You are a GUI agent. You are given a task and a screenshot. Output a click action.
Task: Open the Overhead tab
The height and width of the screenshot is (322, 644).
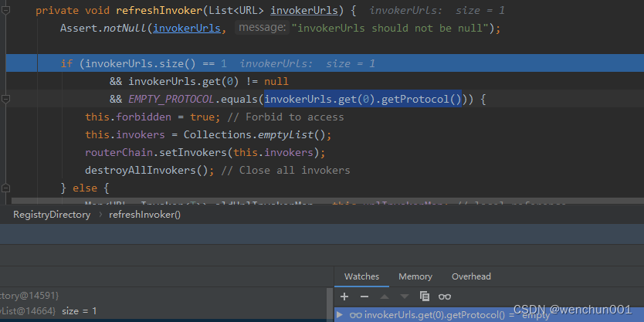[x=471, y=276]
